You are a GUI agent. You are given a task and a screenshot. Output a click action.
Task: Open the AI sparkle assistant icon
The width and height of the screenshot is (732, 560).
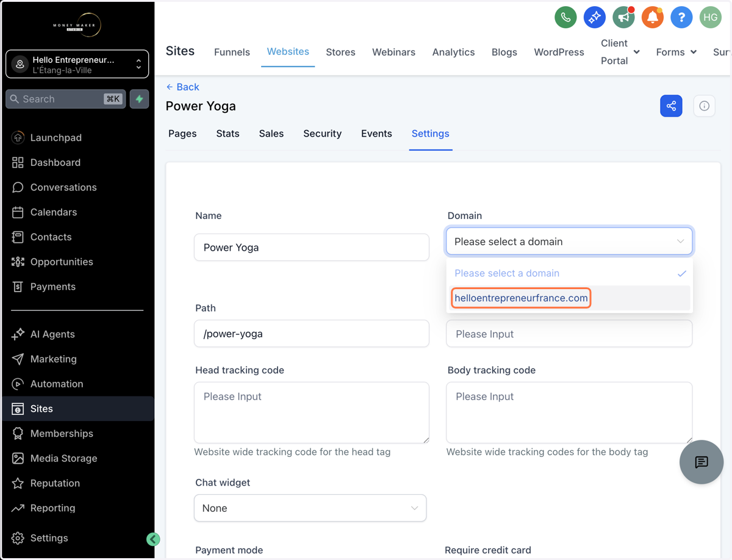tap(594, 18)
